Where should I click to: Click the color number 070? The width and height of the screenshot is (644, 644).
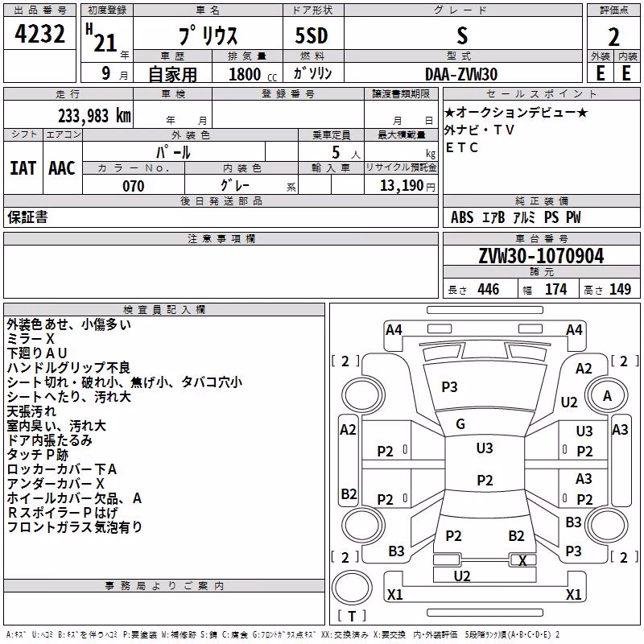[x=134, y=186]
